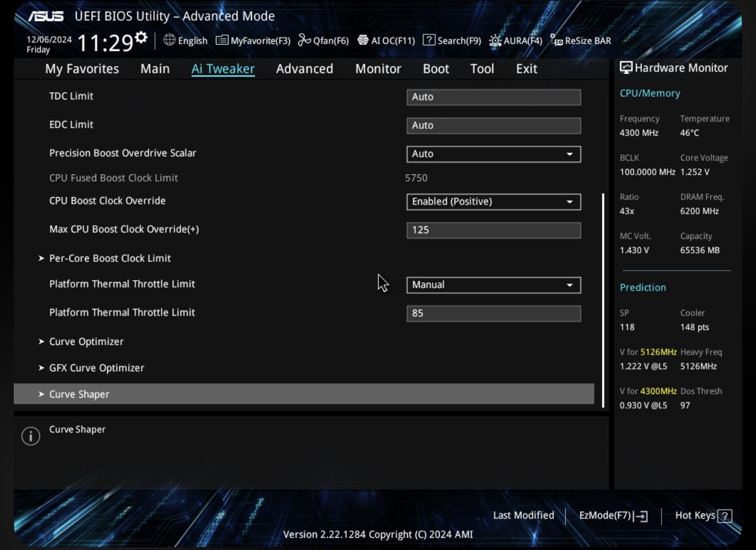The image size is (756, 550).
Task: Click the CPU Fused Boost Clock Limit label
Action: [113, 178]
